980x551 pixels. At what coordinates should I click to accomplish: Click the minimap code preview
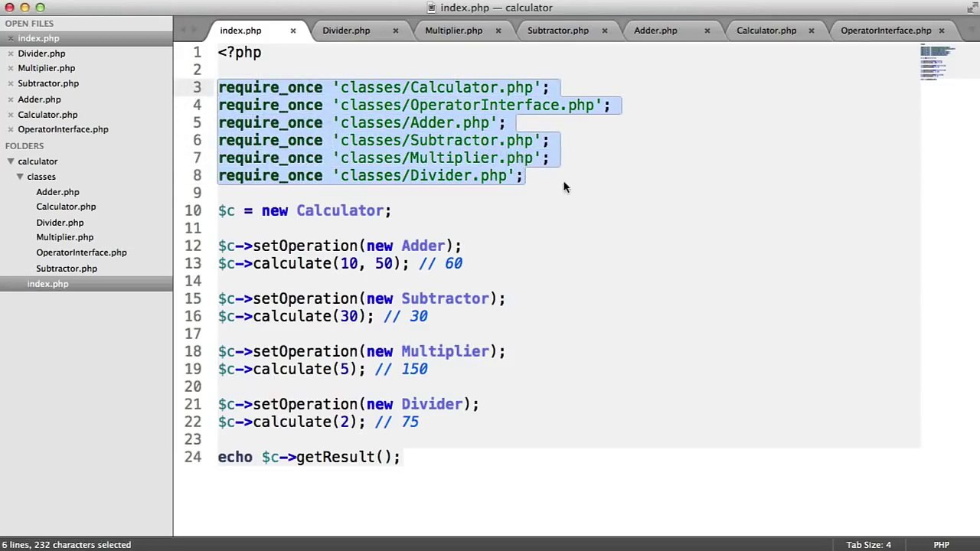pos(939,62)
